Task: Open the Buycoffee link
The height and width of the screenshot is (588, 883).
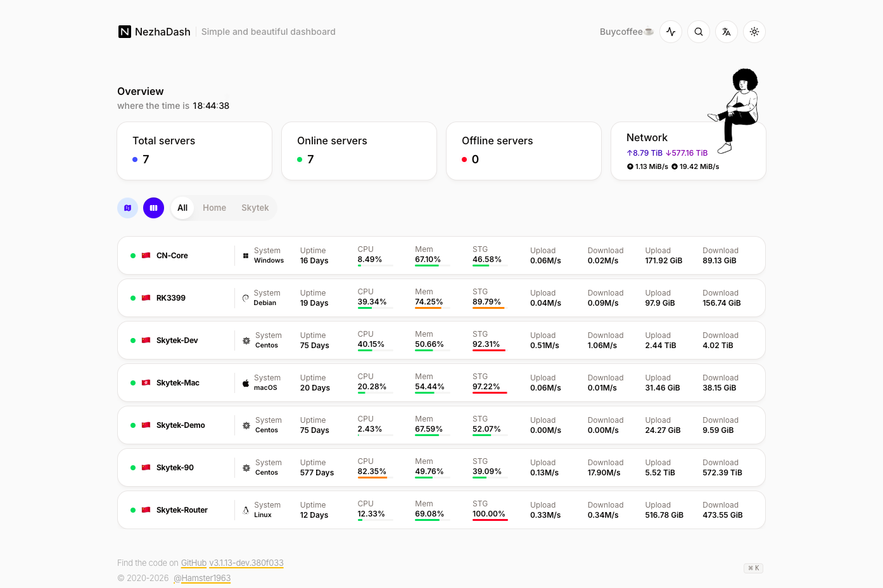Action: (626, 32)
